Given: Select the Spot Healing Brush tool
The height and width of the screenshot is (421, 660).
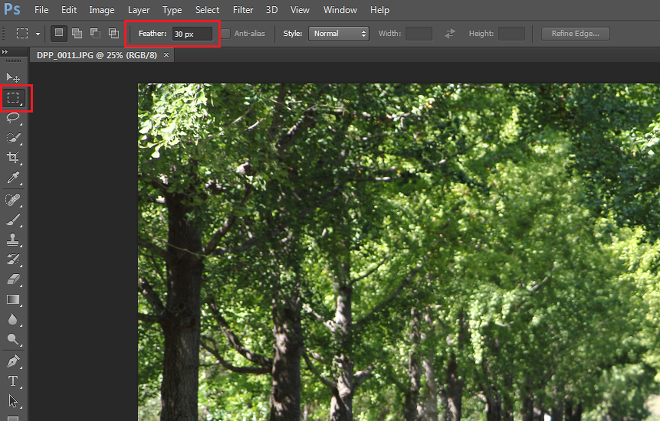Looking at the screenshot, I should 13,200.
